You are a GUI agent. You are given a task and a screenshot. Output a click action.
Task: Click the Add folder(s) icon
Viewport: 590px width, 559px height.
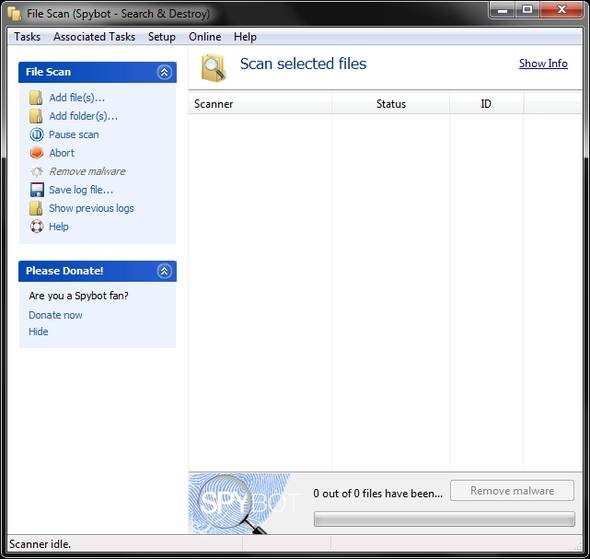pyautogui.click(x=36, y=116)
